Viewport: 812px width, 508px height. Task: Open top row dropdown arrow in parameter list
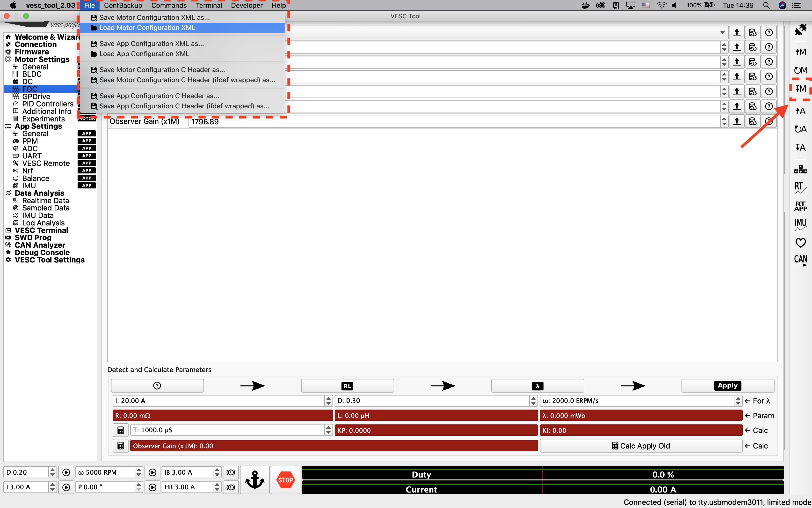coord(722,33)
